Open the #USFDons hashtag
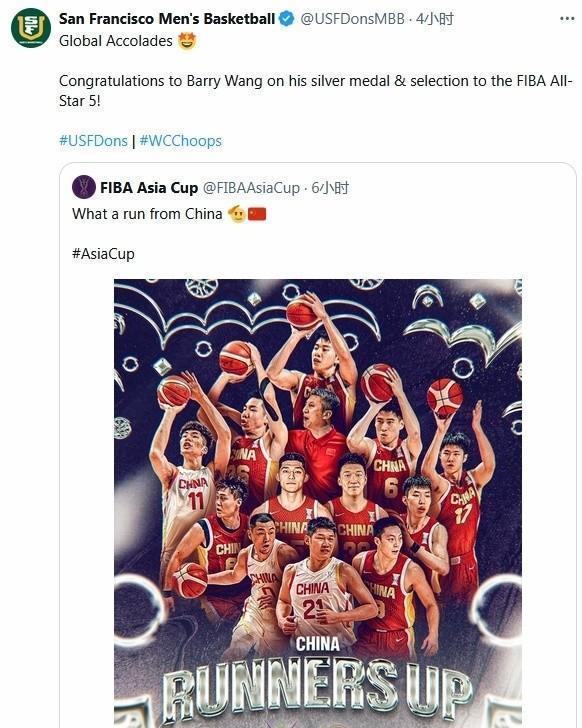This screenshot has height=728, width=582. tap(93, 141)
